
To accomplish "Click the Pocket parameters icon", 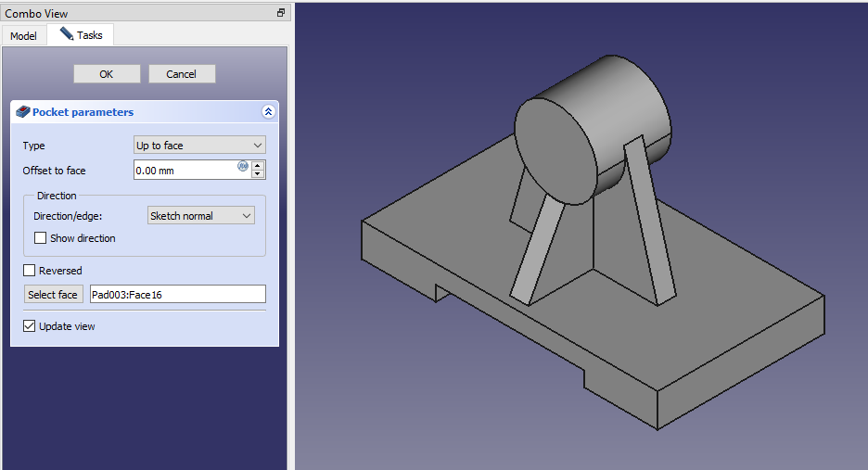I will 23,112.
